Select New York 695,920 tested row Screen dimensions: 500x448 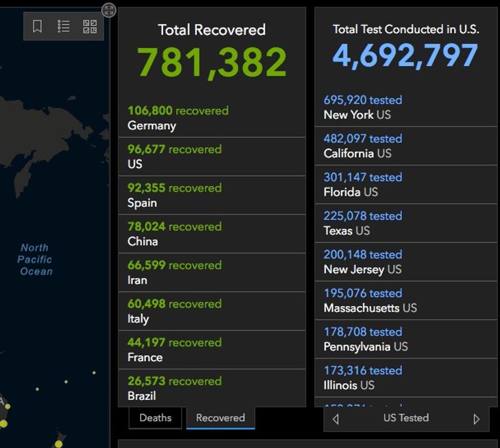point(406,107)
